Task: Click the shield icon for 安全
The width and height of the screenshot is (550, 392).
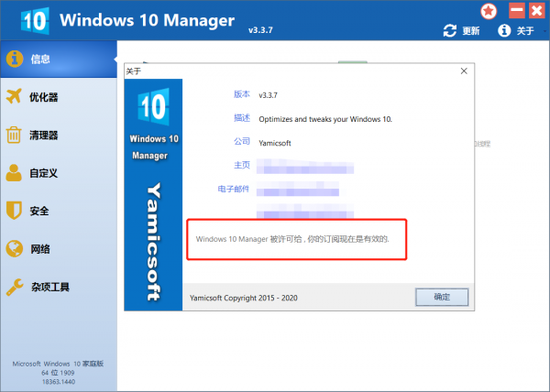Action: tap(14, 211)
